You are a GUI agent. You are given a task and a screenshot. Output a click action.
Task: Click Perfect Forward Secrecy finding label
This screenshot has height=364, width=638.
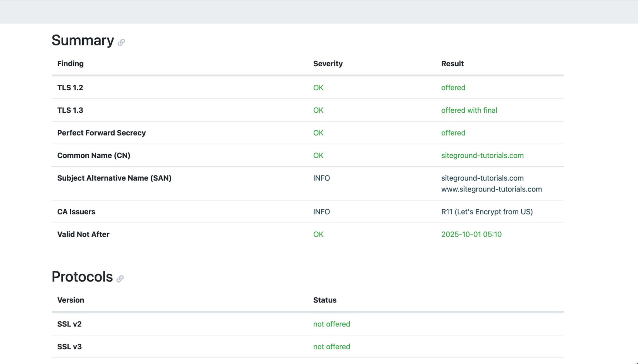coord(102,133)
